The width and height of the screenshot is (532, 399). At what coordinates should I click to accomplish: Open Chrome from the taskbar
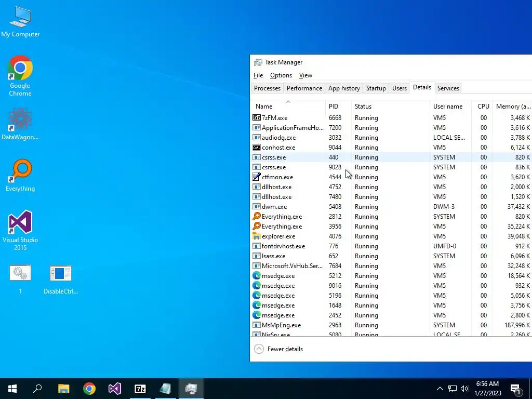coord(89,389)
